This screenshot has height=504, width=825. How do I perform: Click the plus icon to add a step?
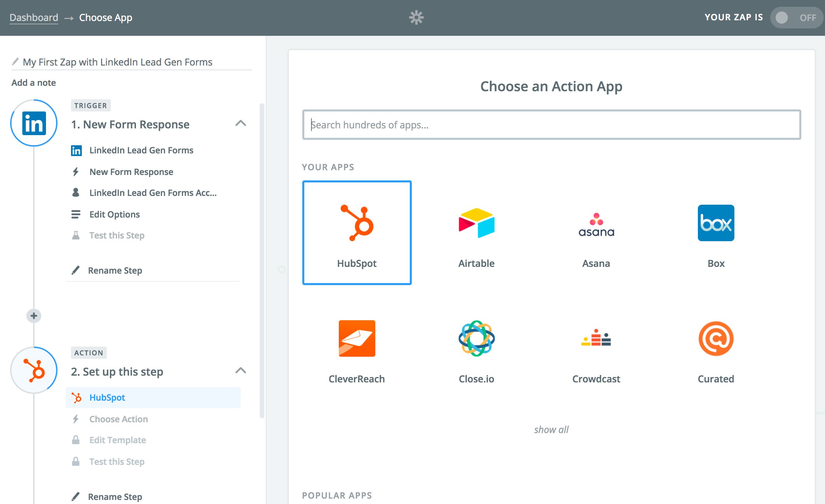34,316
